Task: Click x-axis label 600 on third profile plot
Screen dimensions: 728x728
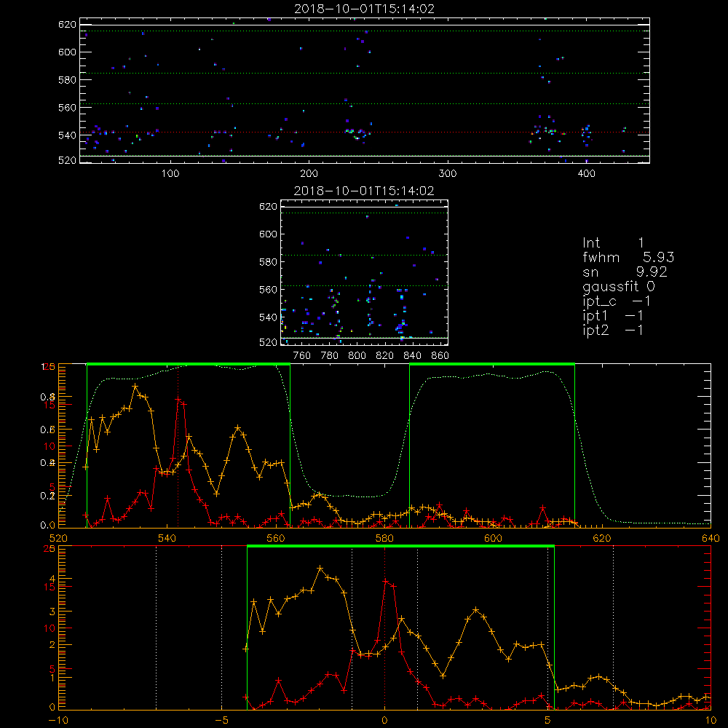Action: pyautogui.click(x=493, y=538)
